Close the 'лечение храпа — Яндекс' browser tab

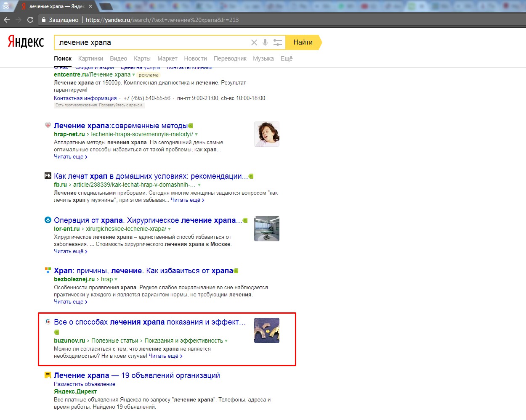[x=90, y=6]
